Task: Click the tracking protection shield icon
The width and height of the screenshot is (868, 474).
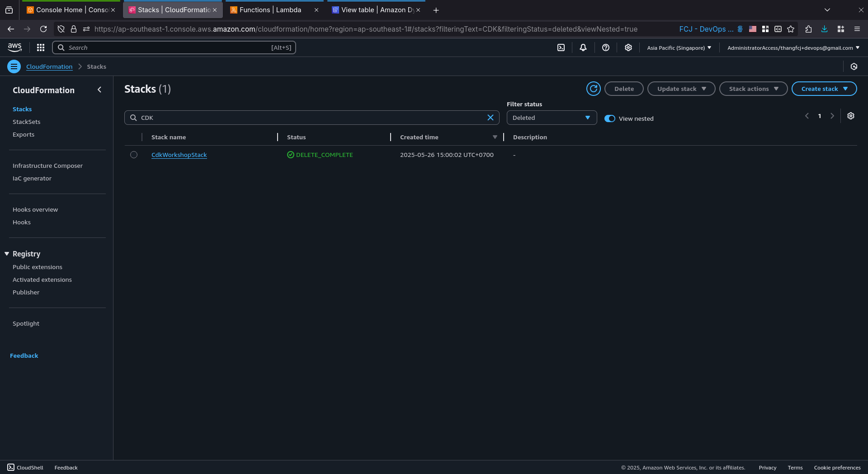Action: click(x=61, y=29)
